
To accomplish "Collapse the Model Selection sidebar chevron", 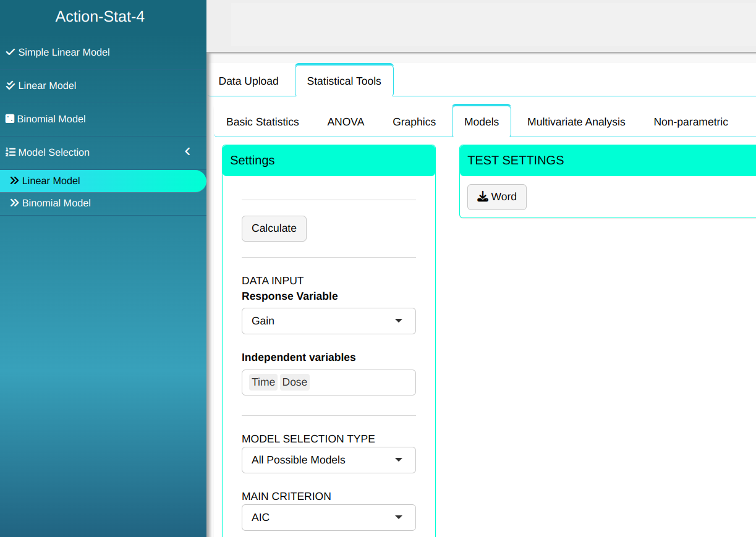I will point(188,152).
